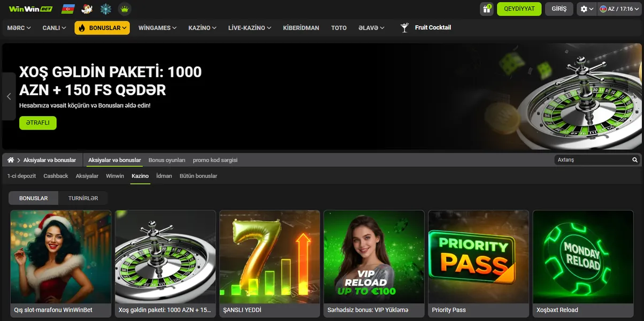Open the green crown VIP icon
644x321 pixels.
pyautogui.click(x=125, y=9)
